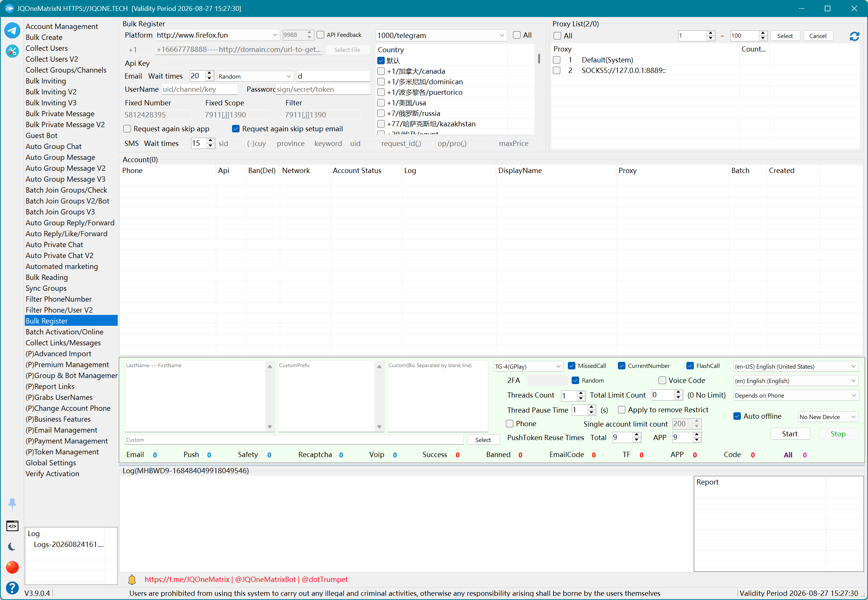Increase PushToken Reuse Times Total stepper

click(637, 435)
